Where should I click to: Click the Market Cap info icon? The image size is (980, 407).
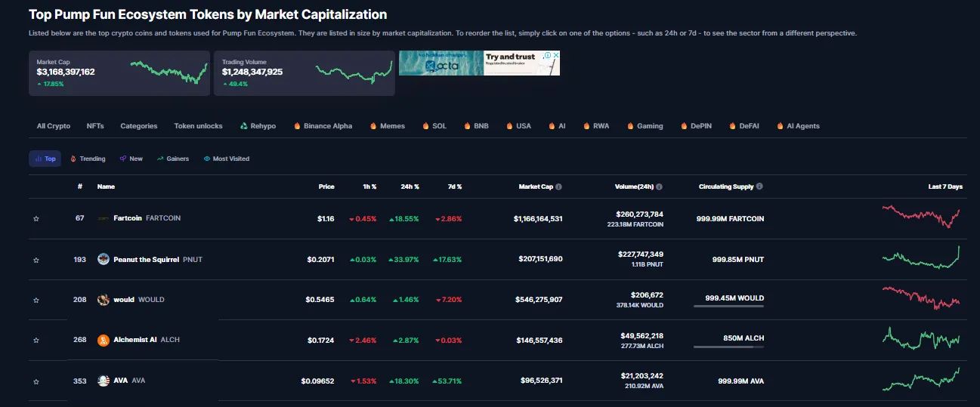558,187
